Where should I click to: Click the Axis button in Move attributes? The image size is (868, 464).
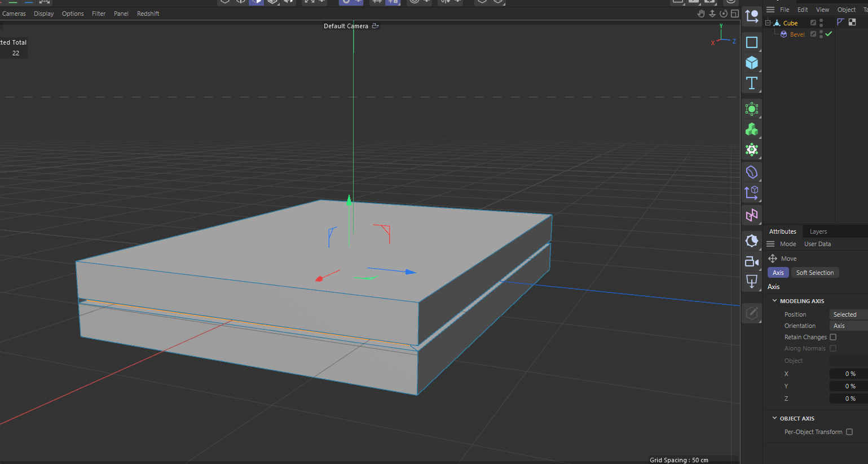click(x=778, y=273)
